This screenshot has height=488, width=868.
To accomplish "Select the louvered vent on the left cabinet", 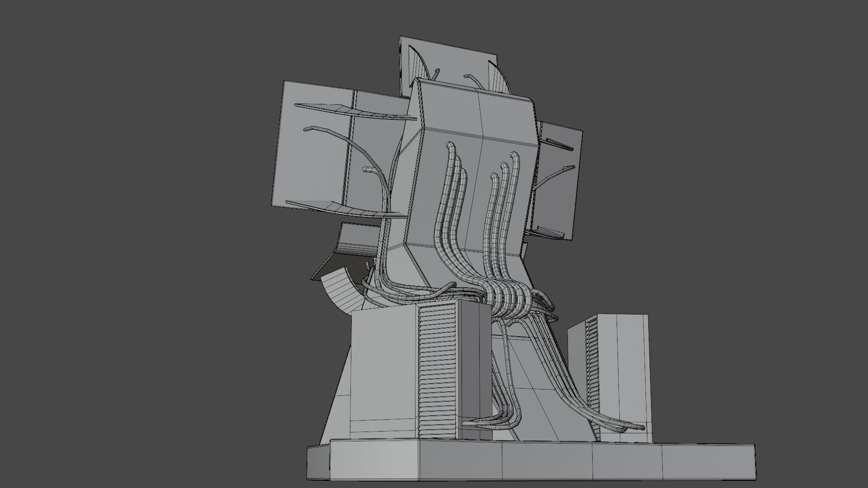I will [x=437, y=372].
